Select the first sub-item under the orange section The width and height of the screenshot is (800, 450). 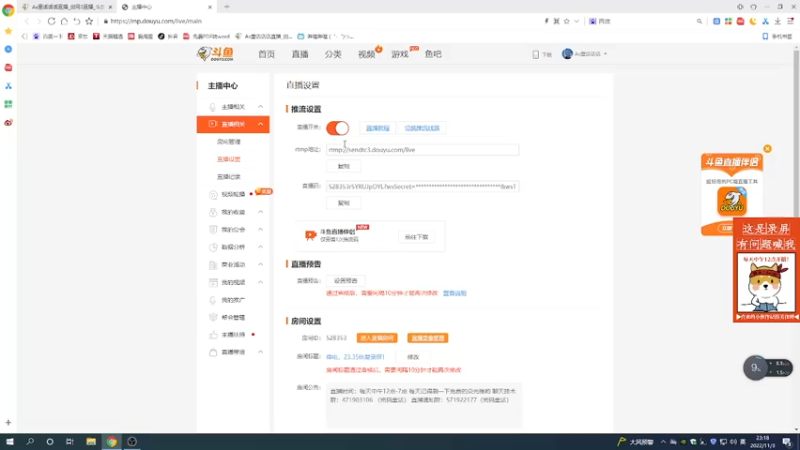[x=229, y=142]
